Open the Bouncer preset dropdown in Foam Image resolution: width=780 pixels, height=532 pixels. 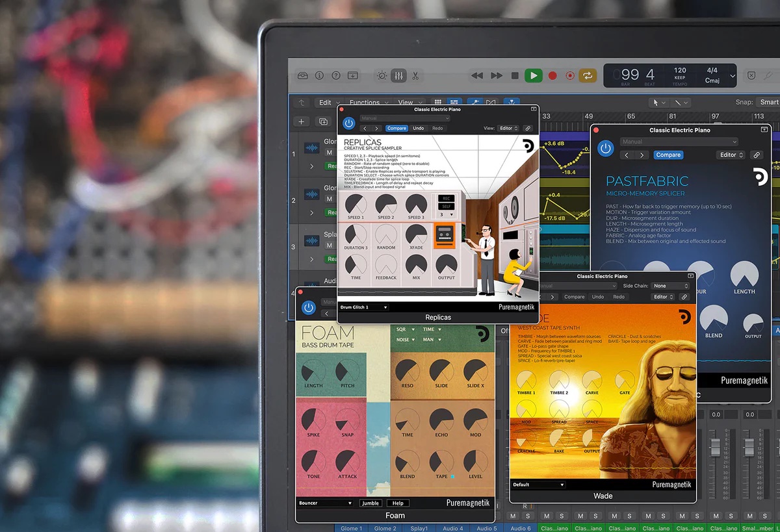[325, 503]
